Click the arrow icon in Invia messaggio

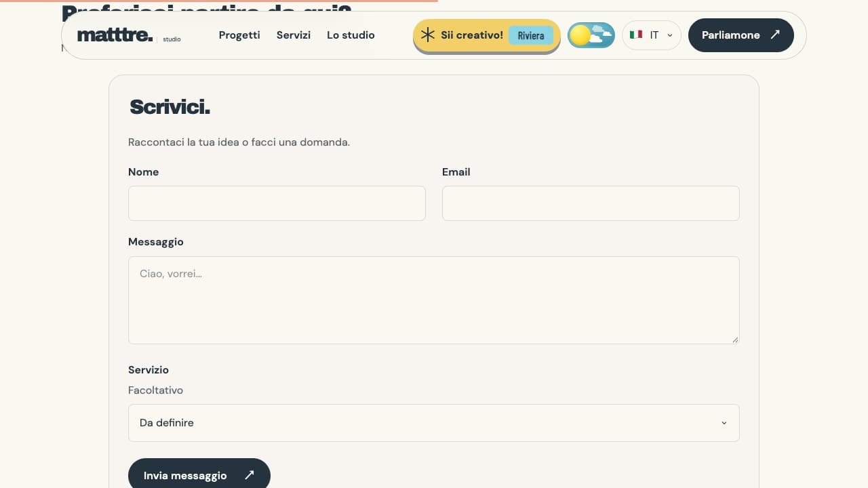[x=249, y=475]
